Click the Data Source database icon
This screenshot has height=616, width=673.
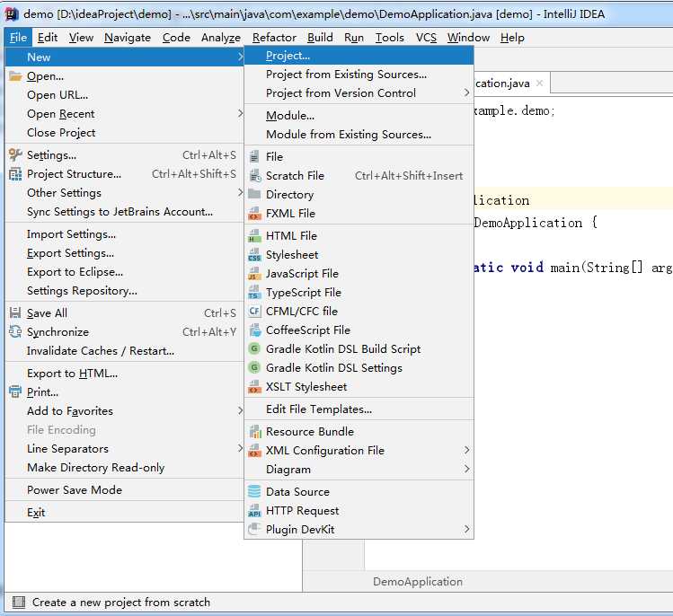pos(254,491)
